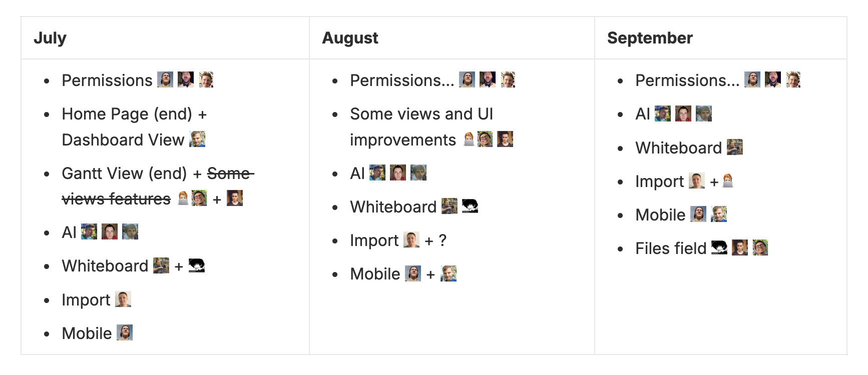The height and width of the screenshot is (375, 868).
Task: Click the avatar after Dashboard View
Action: (197, 139)
